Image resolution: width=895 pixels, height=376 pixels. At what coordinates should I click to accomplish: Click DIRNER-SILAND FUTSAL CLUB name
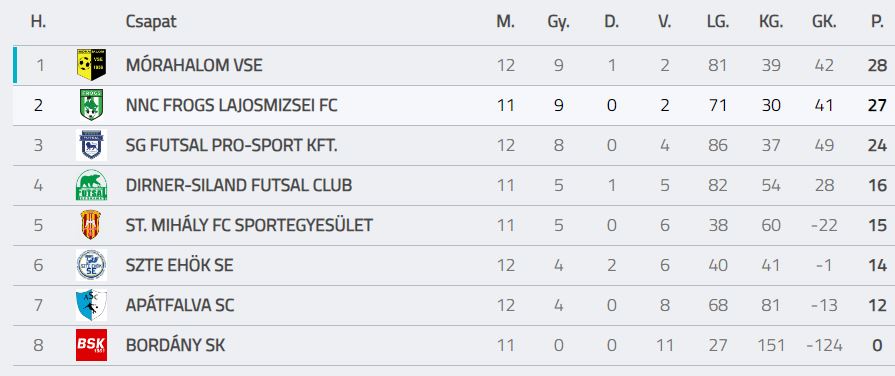point(239,185)
